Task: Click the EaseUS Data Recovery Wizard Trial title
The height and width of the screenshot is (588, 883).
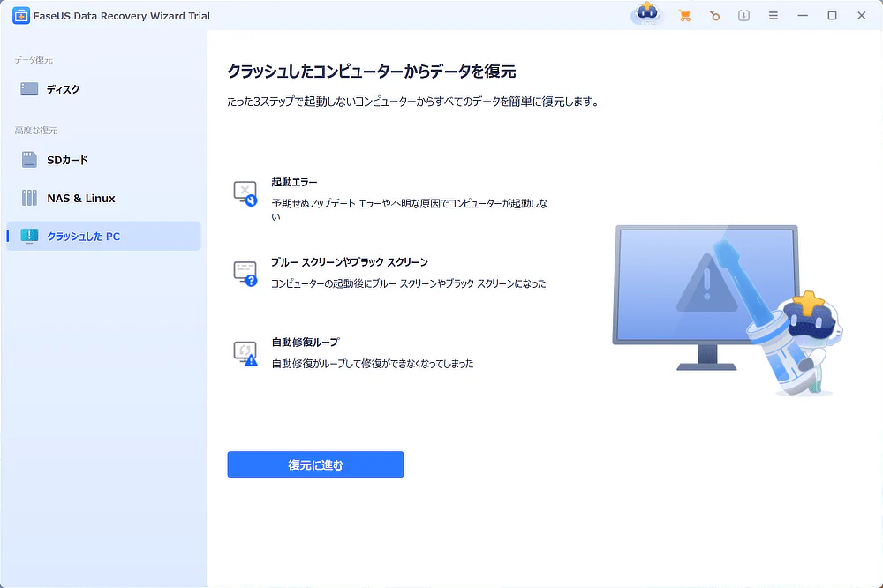Action: pyautogui.click(x=121, y=15)
